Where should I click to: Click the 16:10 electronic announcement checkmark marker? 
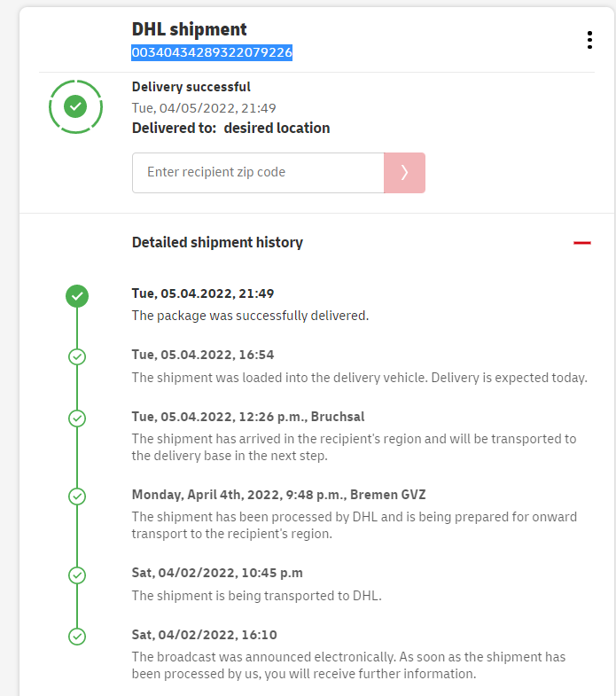coord(77,636)
